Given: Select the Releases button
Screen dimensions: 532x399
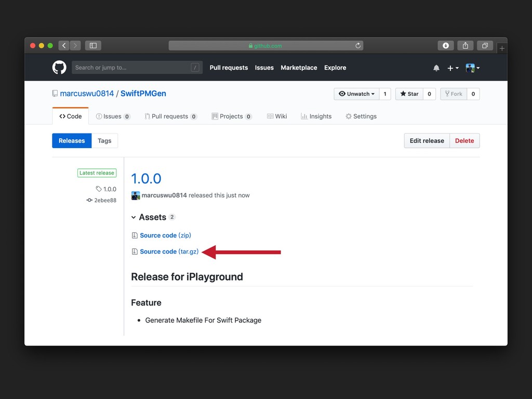Looking at the screenshot, I should click(x=72, y=141).
